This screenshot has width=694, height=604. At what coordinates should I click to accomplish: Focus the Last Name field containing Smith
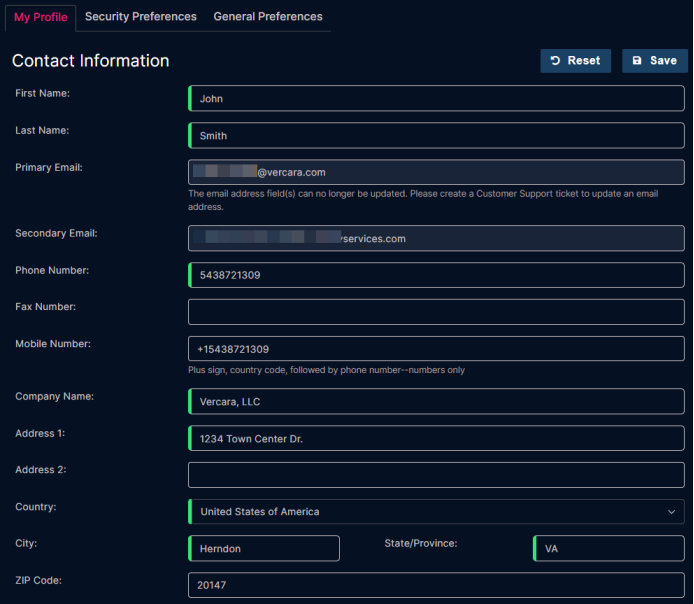436,136
